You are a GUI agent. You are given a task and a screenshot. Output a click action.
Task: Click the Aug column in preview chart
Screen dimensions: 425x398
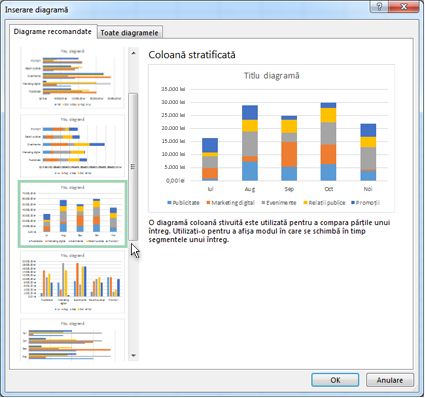(250, 143)
